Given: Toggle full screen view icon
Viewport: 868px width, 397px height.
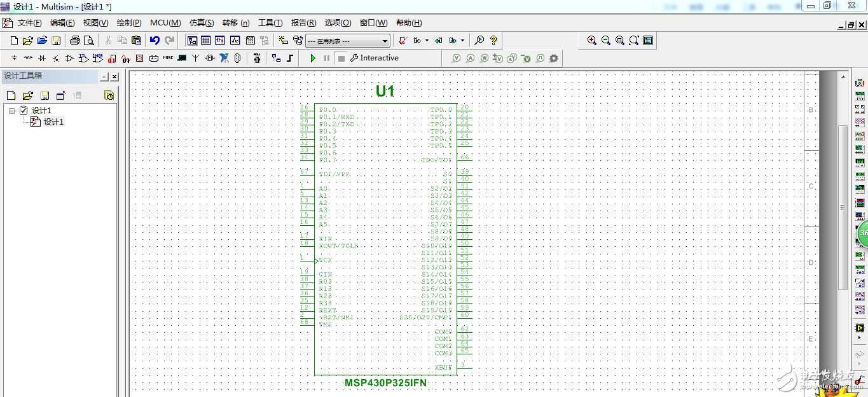Looking at the screenshot, I should tap(648, 41).
